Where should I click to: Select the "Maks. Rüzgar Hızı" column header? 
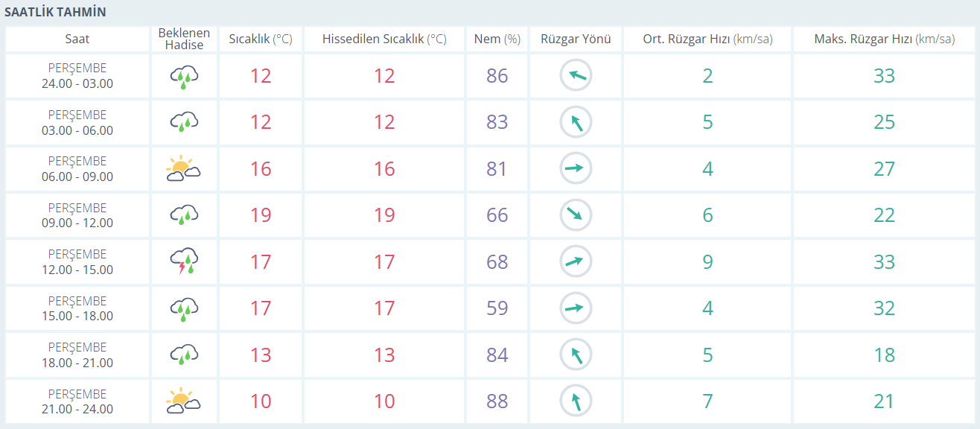pyautogui.click(x=884, y=39)
